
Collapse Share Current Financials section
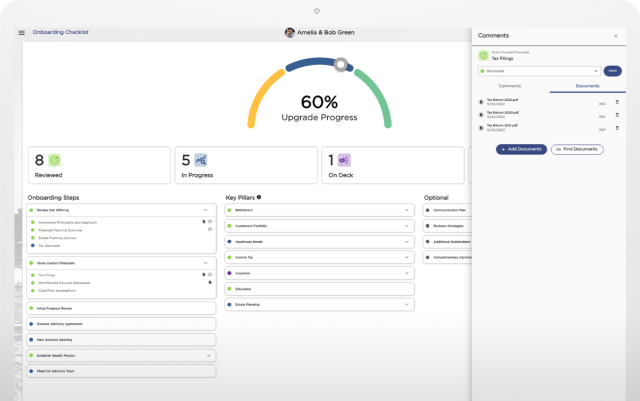click(x=205, y=263)
